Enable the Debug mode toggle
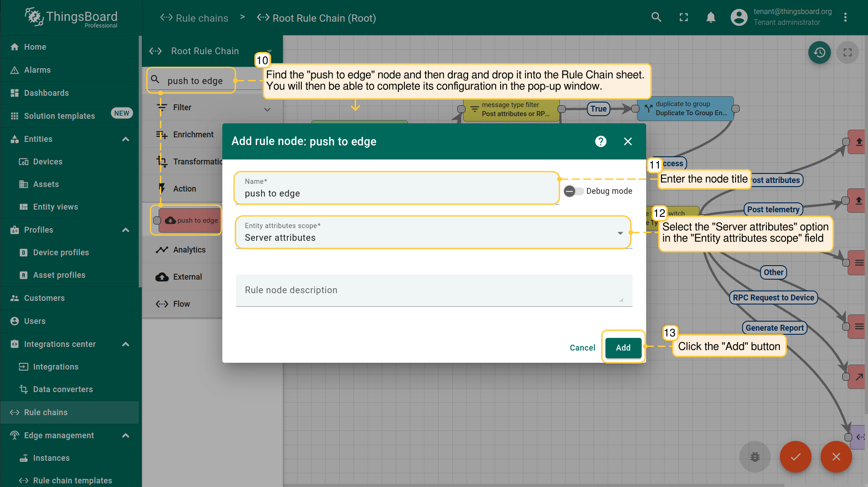868x487 pixels. [573, 191]
